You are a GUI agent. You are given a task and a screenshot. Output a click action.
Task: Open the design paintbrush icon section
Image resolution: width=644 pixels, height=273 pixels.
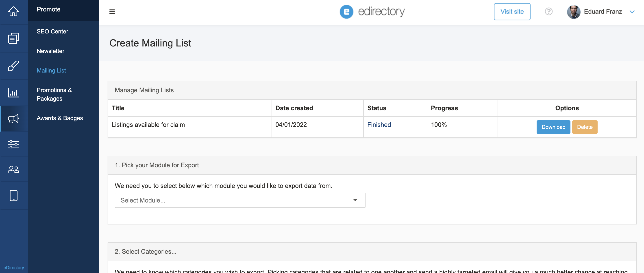click(13, 66)
